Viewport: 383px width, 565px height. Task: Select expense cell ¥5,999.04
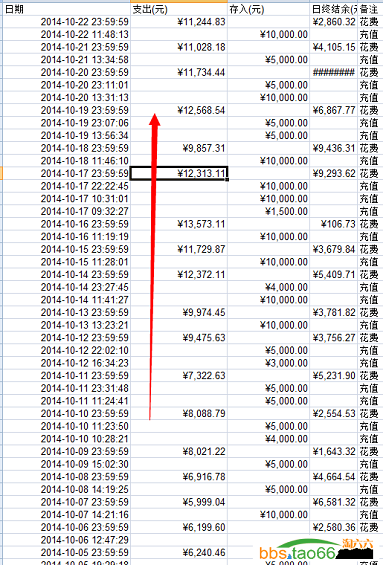[179, 502]
